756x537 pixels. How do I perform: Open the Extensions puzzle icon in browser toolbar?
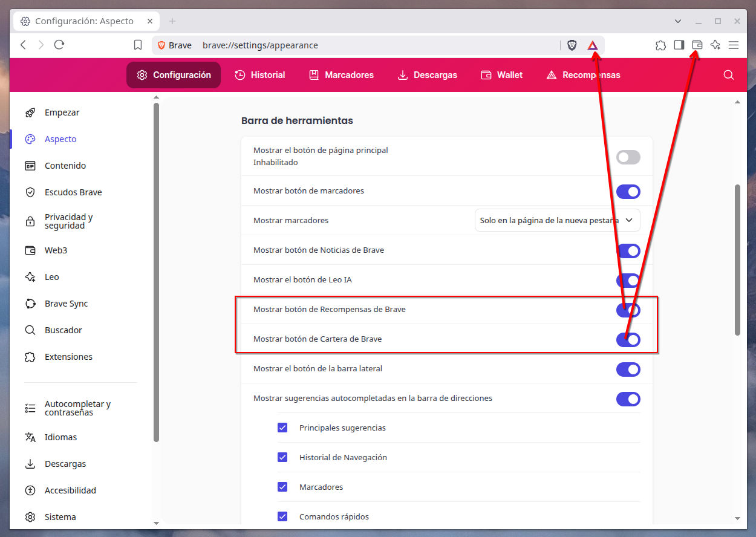660,45
